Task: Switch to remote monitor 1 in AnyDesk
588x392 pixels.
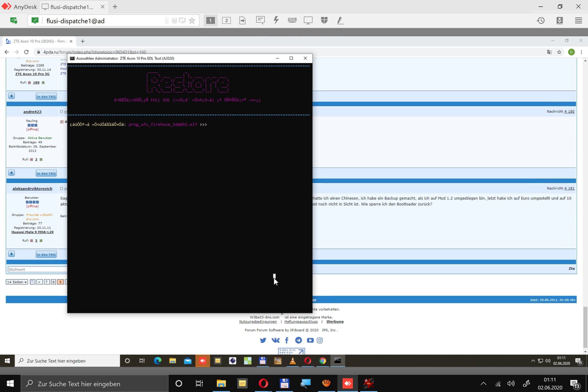Action: (210, 21)
